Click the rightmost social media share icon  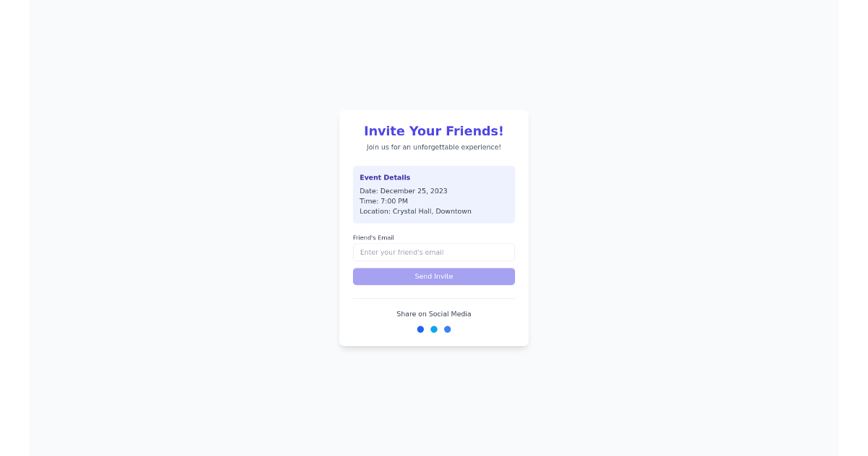(447, 329)
